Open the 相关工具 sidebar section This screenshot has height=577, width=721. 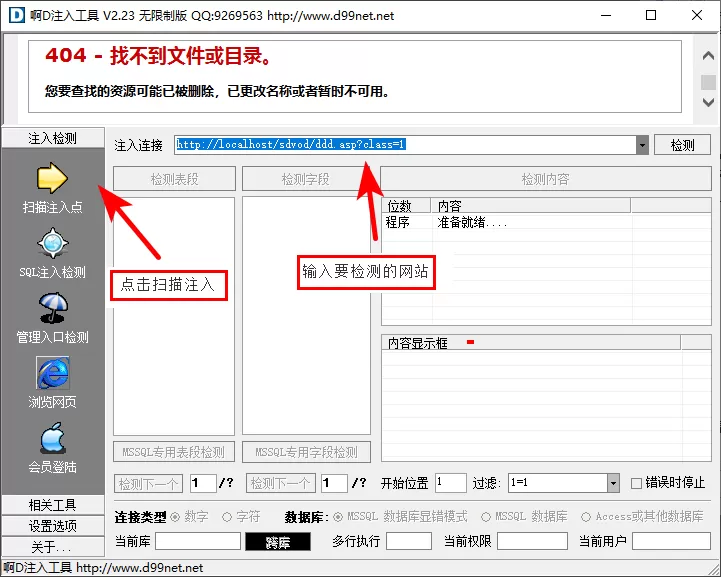pyautogui.click(x=53, y=505)
